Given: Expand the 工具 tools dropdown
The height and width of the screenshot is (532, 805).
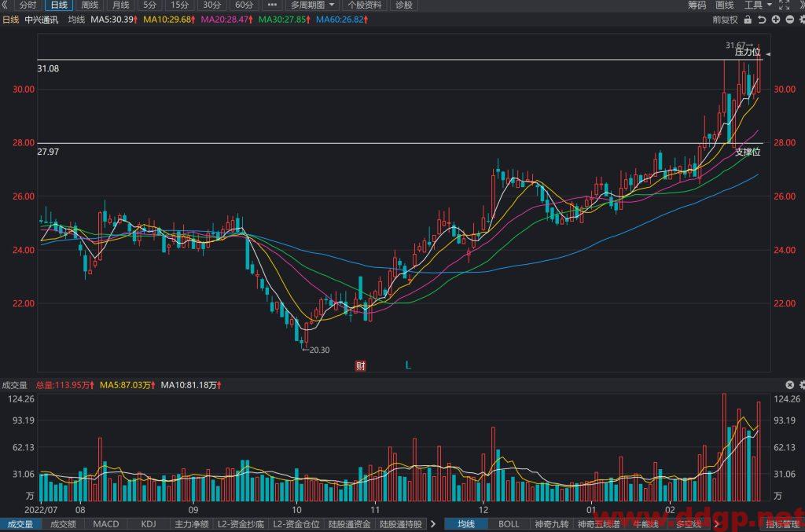Looking at the screenshot, I should point(758,6).
